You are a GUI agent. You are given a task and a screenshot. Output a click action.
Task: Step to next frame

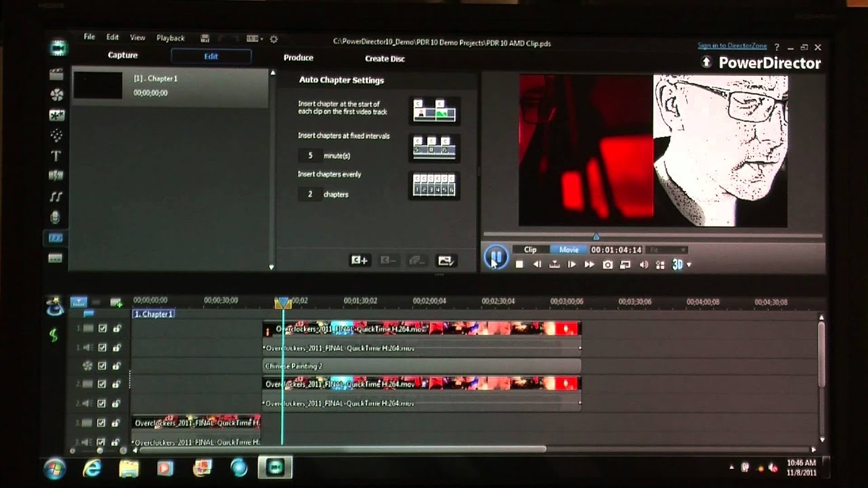(572, 264)
